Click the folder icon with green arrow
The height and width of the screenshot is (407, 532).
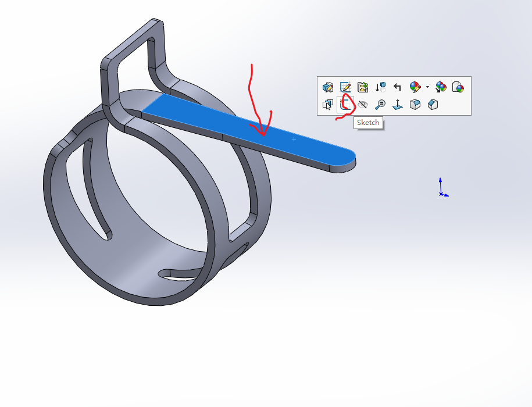pyautogui.click(x=363, y=87)
